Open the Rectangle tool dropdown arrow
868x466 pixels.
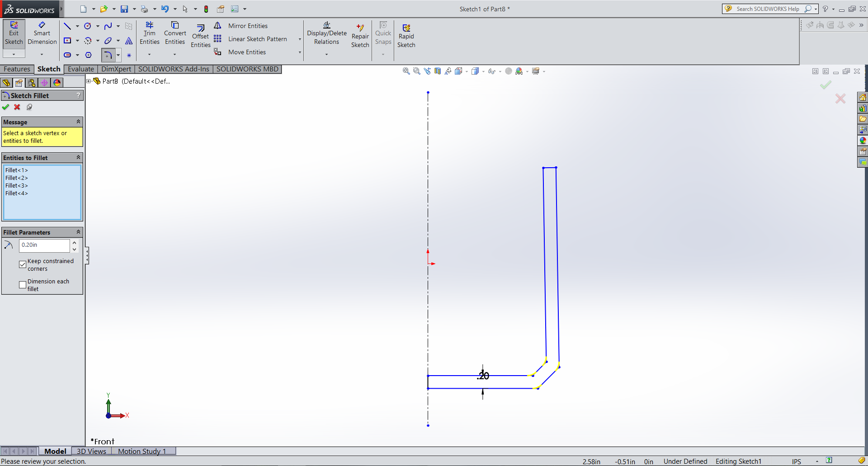[77, 41]
